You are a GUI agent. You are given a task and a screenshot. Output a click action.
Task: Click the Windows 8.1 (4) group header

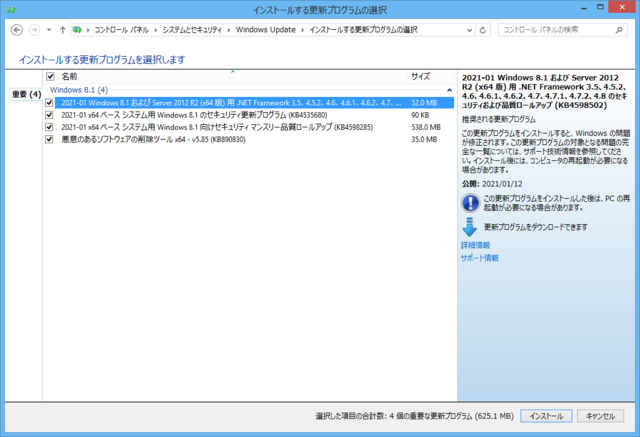pyautogui.click(x=79, y=90)
